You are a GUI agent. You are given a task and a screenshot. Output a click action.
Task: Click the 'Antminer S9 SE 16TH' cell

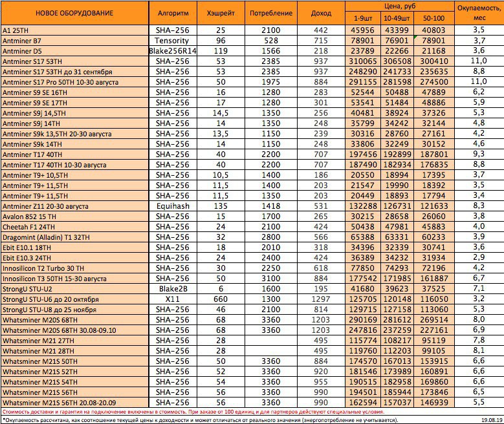74,92
